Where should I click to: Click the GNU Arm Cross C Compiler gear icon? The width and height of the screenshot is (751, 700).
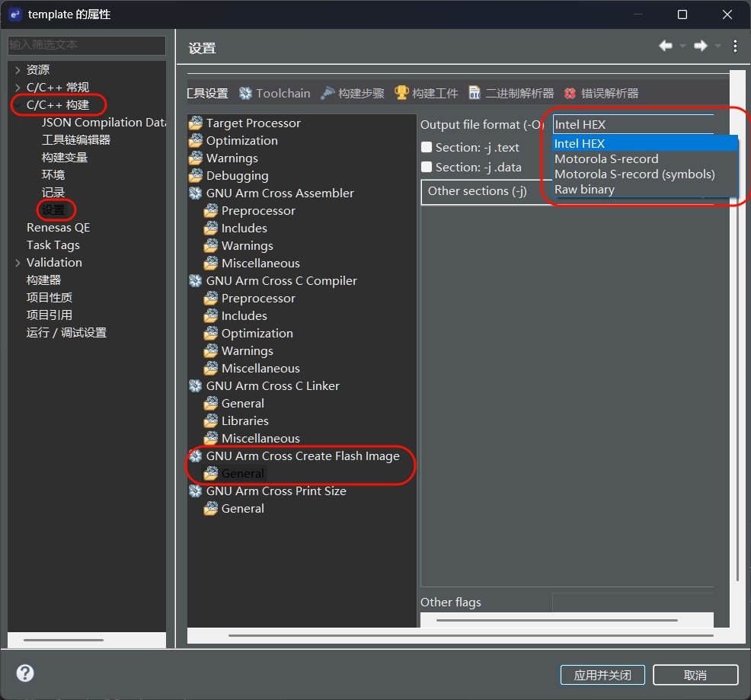click(x=196, y=281)
